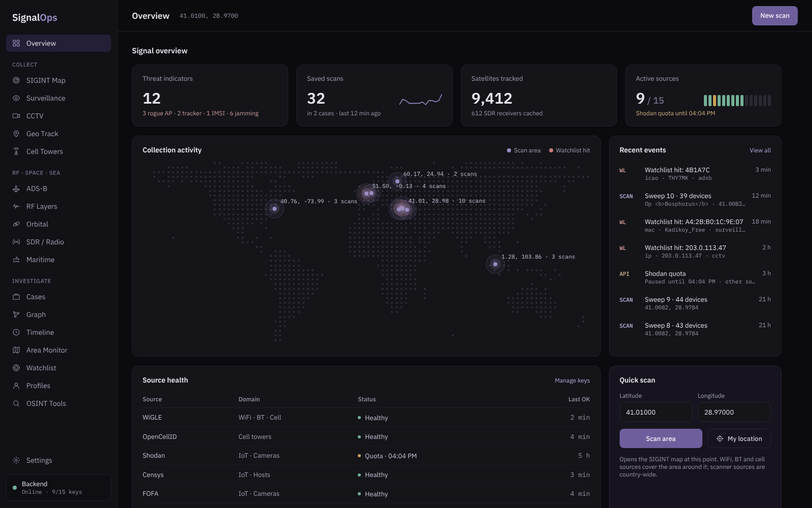The width and height of the screenshot is (812, 508).
Task: Click the Cell Towers antenna icon
Action: 16,151
